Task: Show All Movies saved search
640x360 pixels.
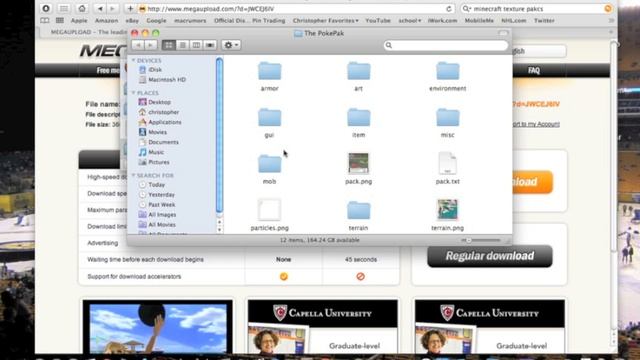Action: pos(157,224)
